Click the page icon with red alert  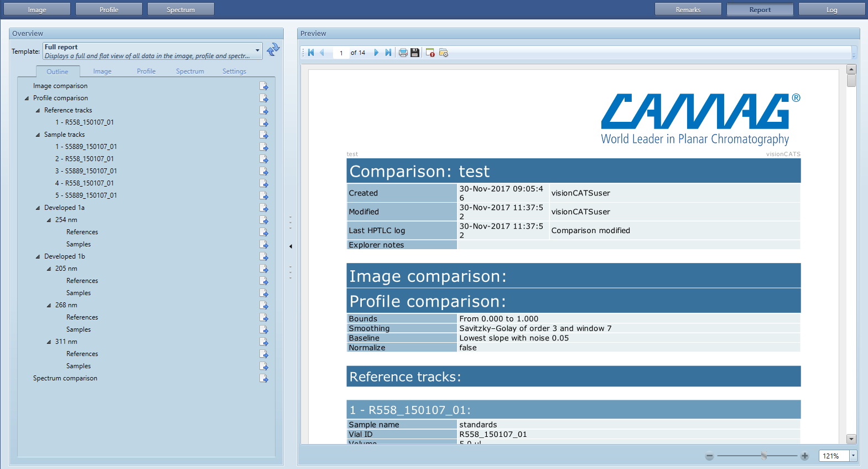pyautogui.click(x=430, y=53)
